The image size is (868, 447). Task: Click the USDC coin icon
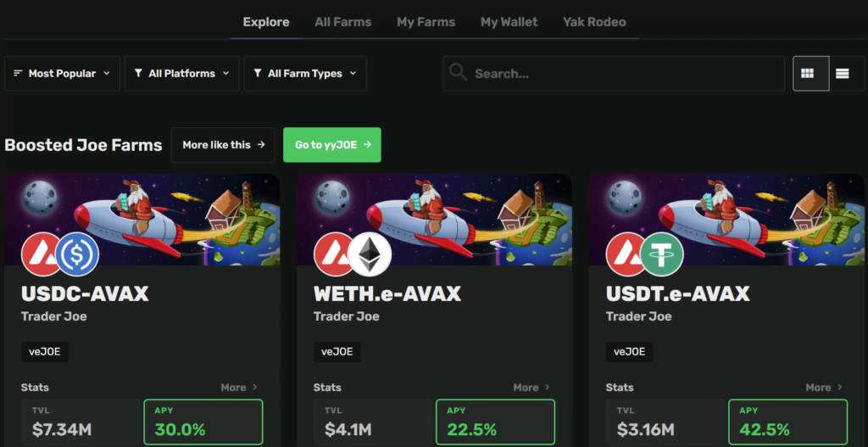(78, 254)
